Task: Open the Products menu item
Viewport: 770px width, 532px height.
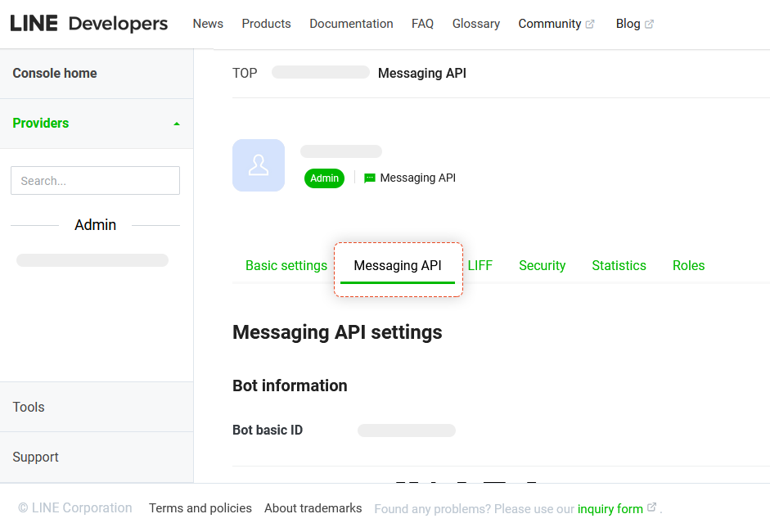Action: (266, 24)
